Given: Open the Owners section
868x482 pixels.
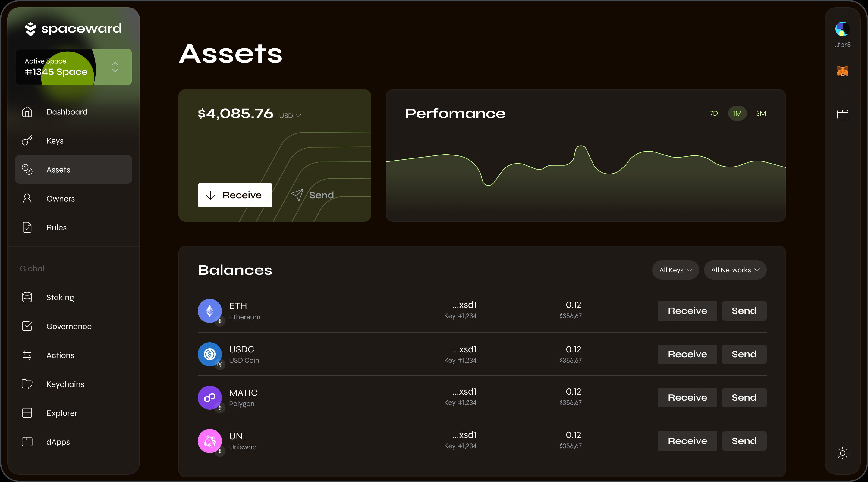Looking at the screenshot, I should pos(61,199).
